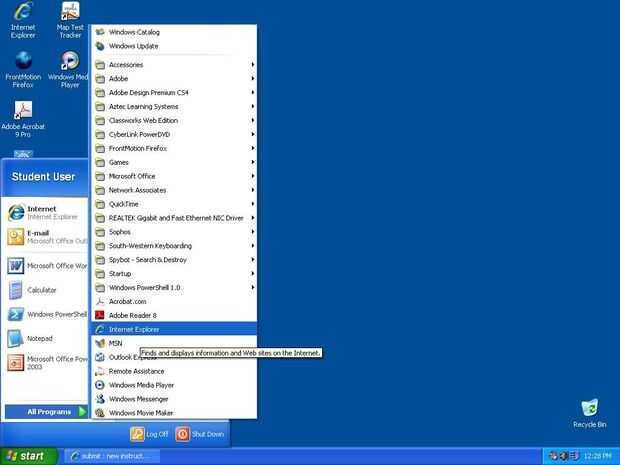Open Notepad from the Start menu
Viewport: 620px width, 465px height.
coord(16,339)
